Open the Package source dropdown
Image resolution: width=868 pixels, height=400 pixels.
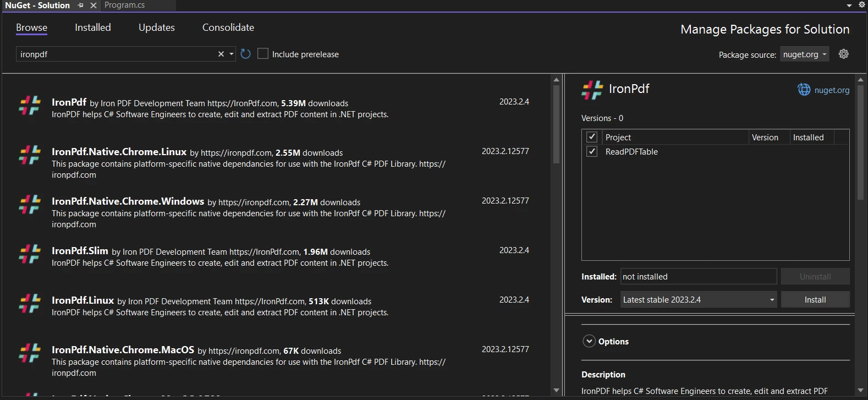click(804, 54)
